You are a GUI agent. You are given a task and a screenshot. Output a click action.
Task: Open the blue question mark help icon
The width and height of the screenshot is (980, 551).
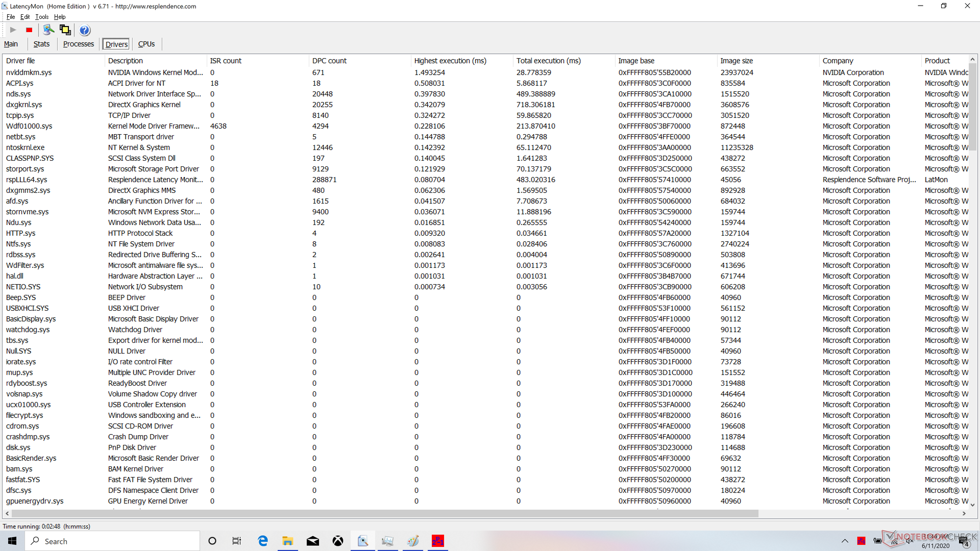point(85,30)
